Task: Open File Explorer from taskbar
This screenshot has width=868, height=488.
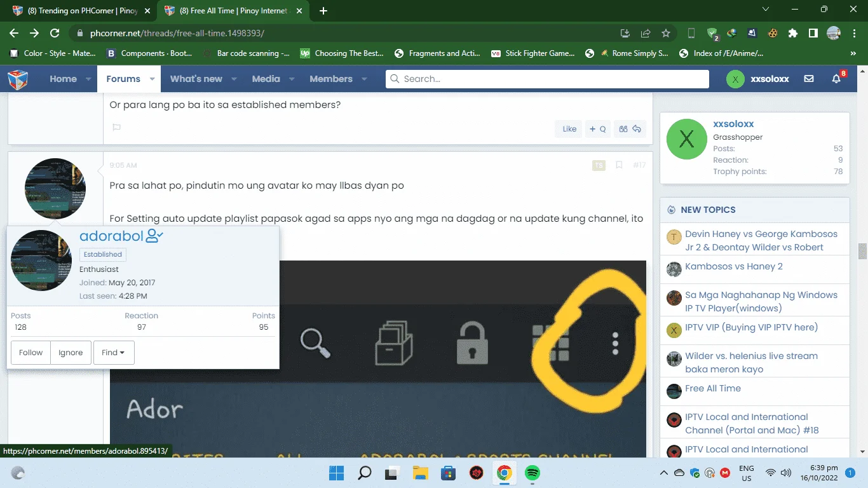Action: (x=420, y=473)
